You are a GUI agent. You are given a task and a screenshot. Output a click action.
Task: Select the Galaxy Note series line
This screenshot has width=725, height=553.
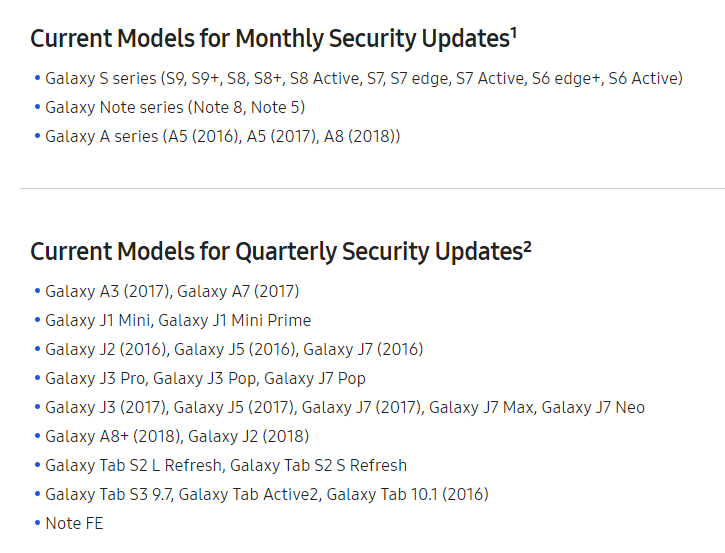[x=175, y=107]
